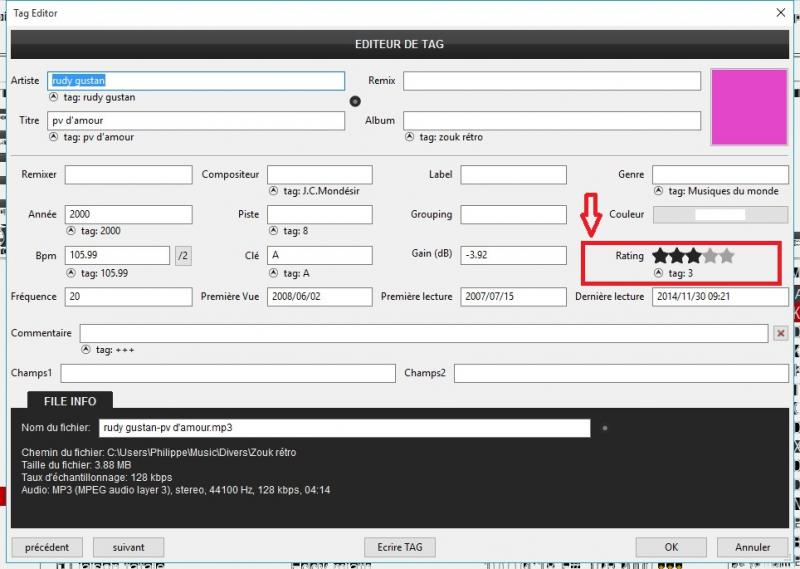Click the tag arrow icon under Rating

659,273
